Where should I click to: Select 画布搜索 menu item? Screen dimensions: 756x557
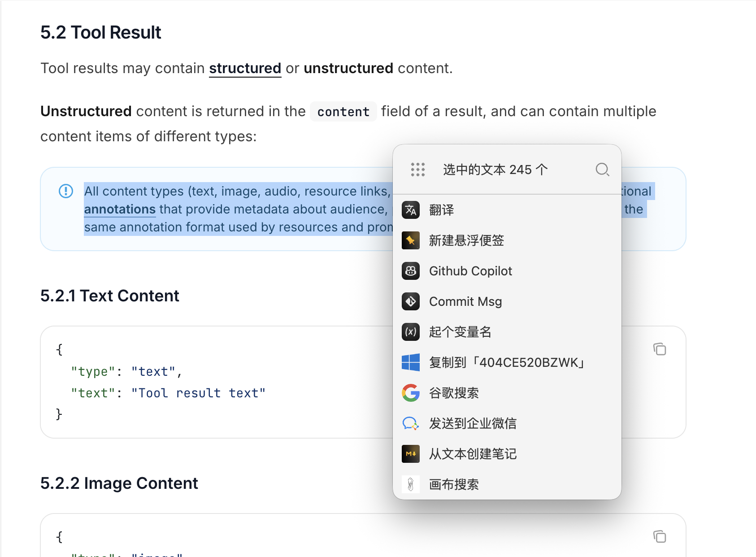[x=454, y=484]
